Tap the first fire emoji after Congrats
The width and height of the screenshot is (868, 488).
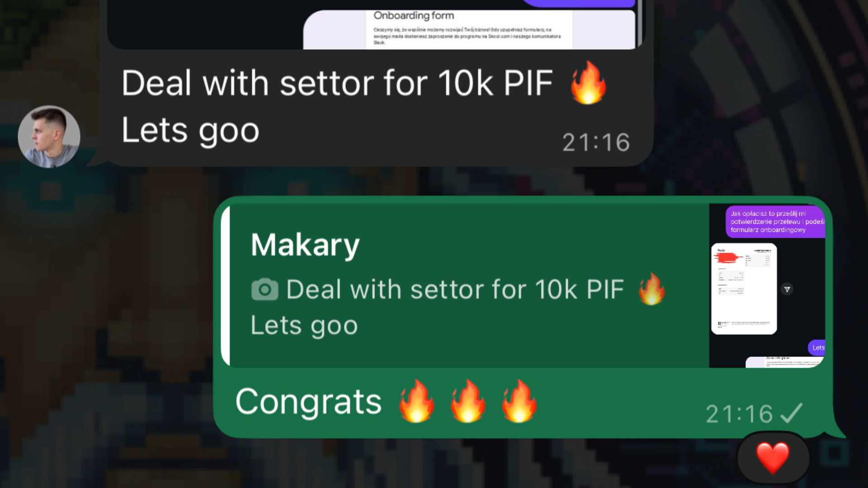pyautogui.click(x=416, y=401)
